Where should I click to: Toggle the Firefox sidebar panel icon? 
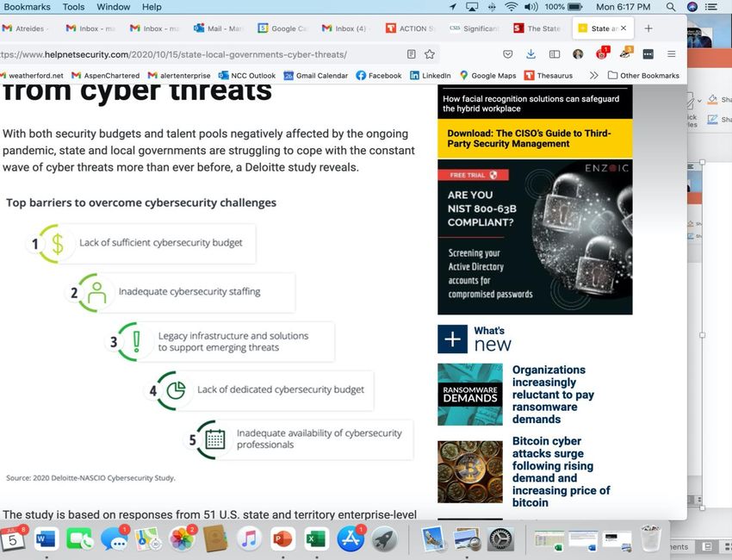click(555, 54)
